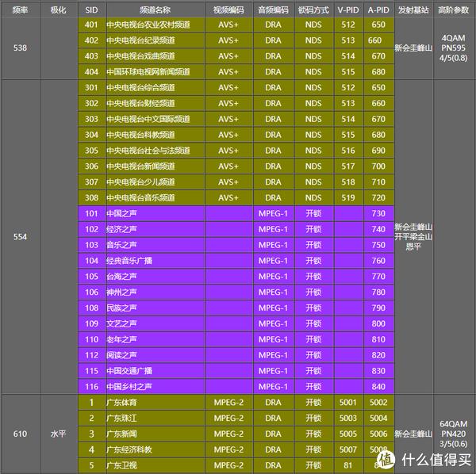Viewport: 476px width, 474px height.
Task: Click NDS cell in SID 404 row
Action: [x=313, y=72]
